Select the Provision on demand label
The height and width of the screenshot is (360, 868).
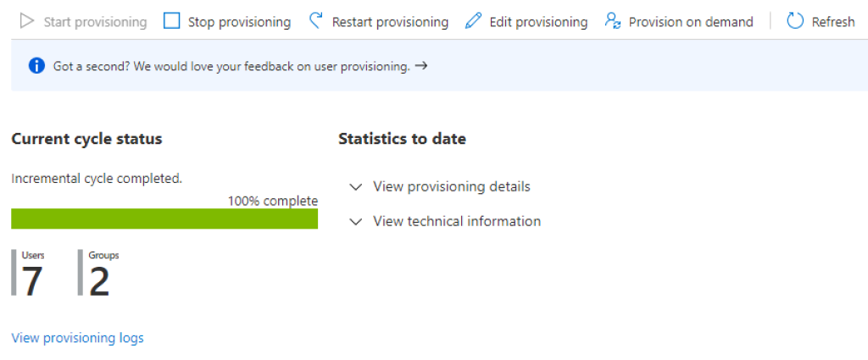691,22
